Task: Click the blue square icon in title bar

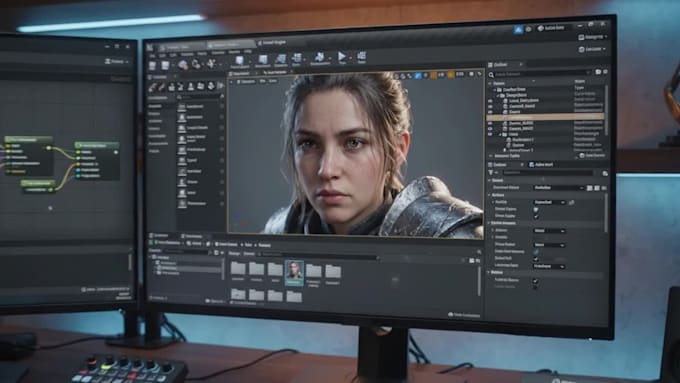Action: point(518,29)
